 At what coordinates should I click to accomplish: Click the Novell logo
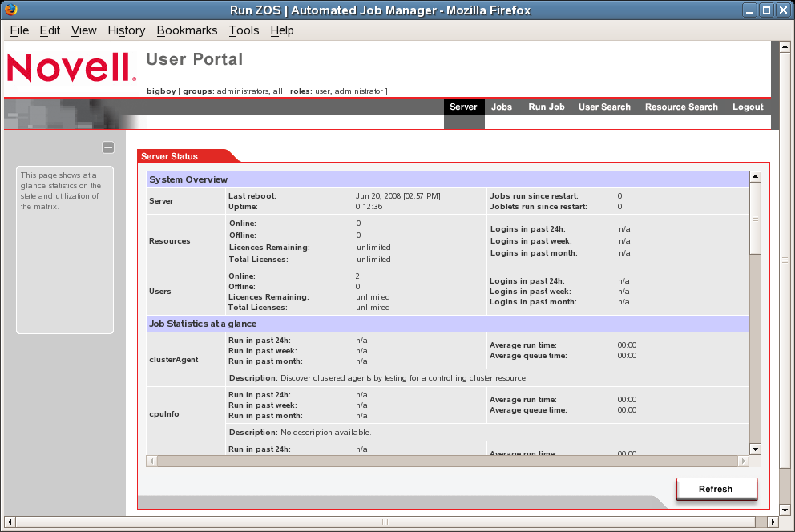[71, 68]
